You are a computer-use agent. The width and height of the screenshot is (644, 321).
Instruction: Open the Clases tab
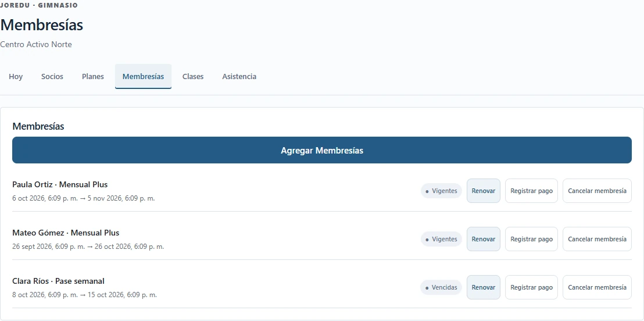[x=193, y=76]
